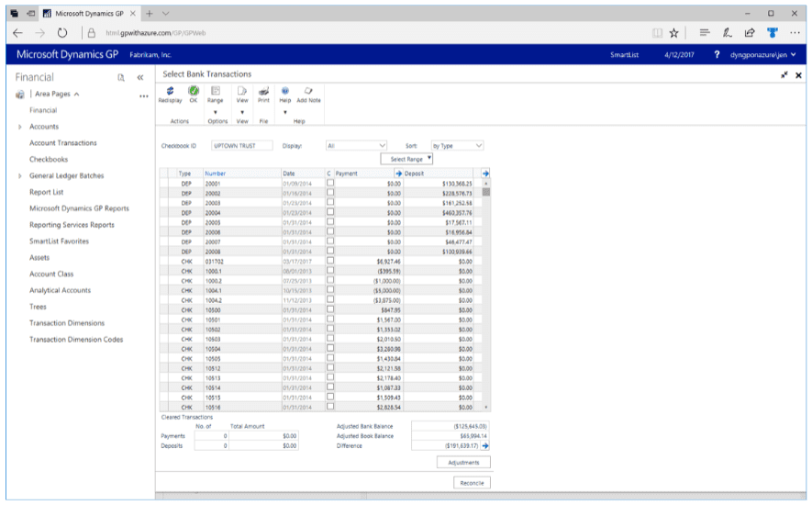
Task: Open Checkbooks in navigation pane
Action: point(49,159)
